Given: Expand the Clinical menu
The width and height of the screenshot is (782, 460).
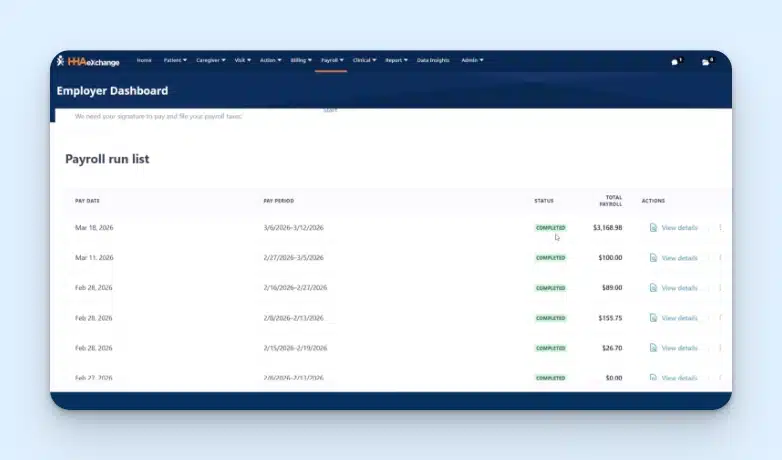Looking at the screenshot, I should pos(364,60).
